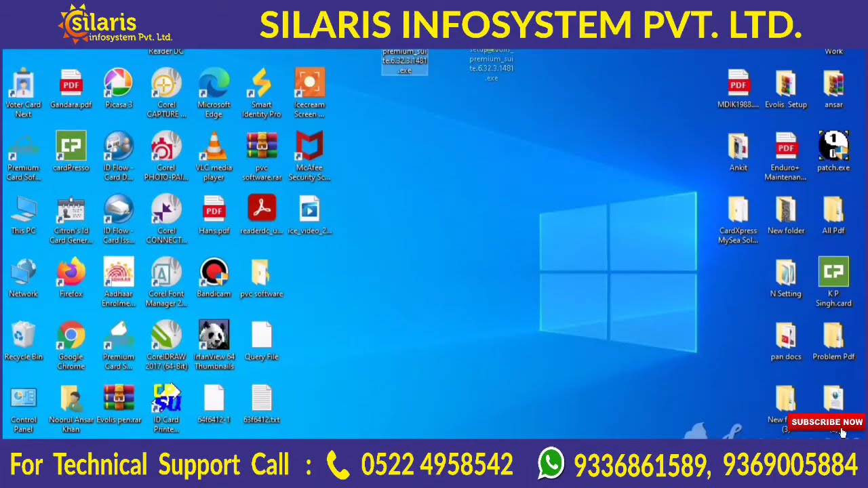Open Control Panel

[x=24, y=408]
